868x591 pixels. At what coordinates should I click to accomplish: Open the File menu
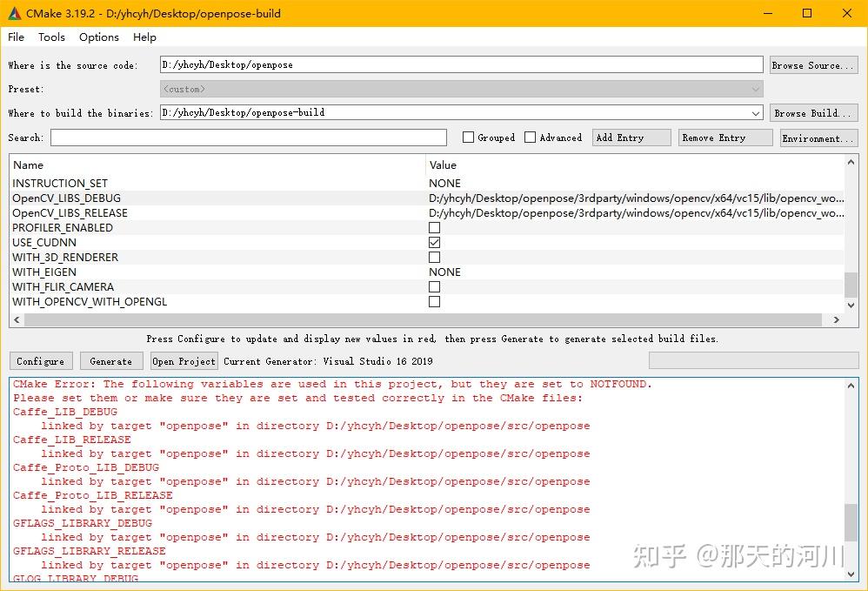click(16, 37)
